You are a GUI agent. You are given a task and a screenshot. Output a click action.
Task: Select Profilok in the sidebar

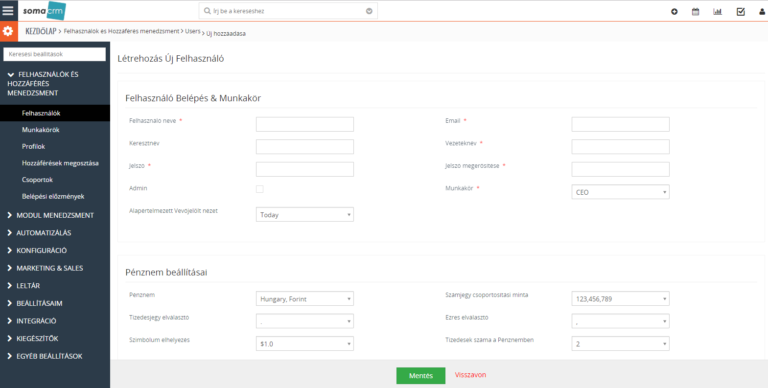[x=33, y=146]
